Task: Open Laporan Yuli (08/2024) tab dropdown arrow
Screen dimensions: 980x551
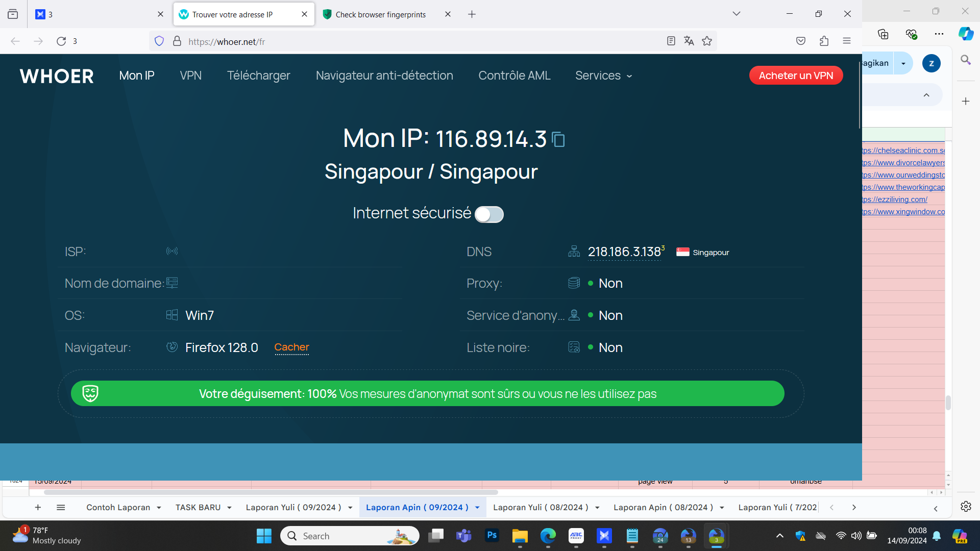Action: (597, 508)
